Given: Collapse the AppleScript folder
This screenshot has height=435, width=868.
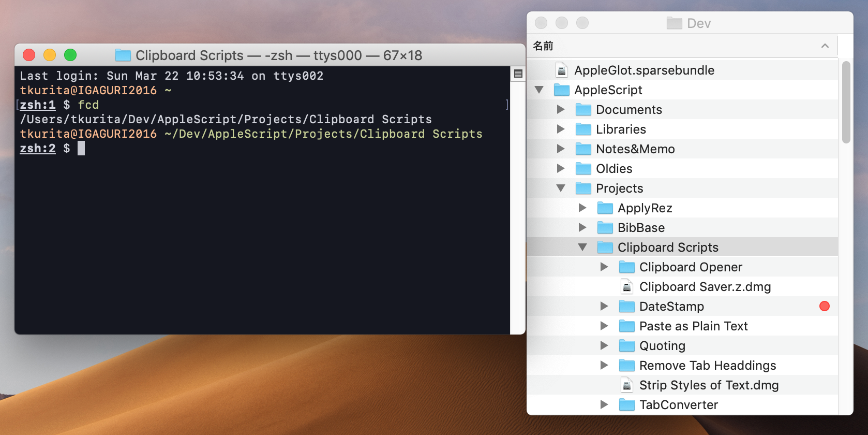Looking at the screenshot, I should point(539,90).
